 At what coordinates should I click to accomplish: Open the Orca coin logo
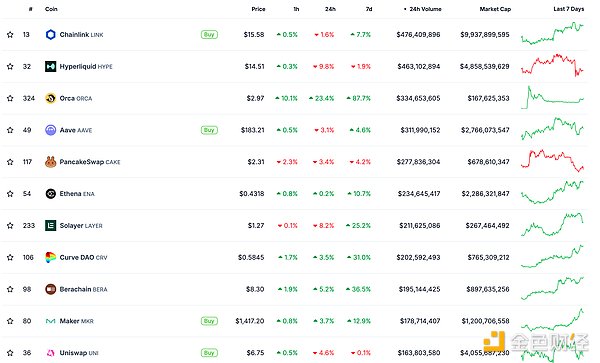(x=51, y=98)
